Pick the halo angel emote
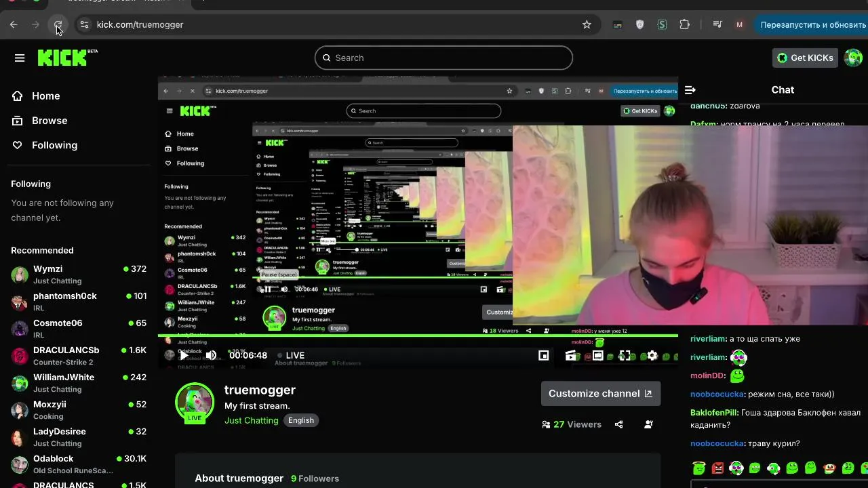 point(698,468)
